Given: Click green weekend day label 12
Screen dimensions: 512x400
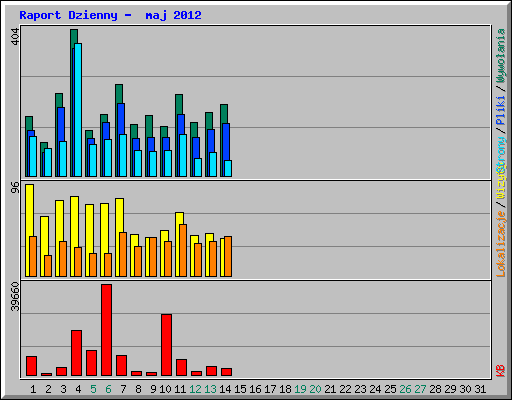Looking at the screenshot, I should [x=195, y=389].
